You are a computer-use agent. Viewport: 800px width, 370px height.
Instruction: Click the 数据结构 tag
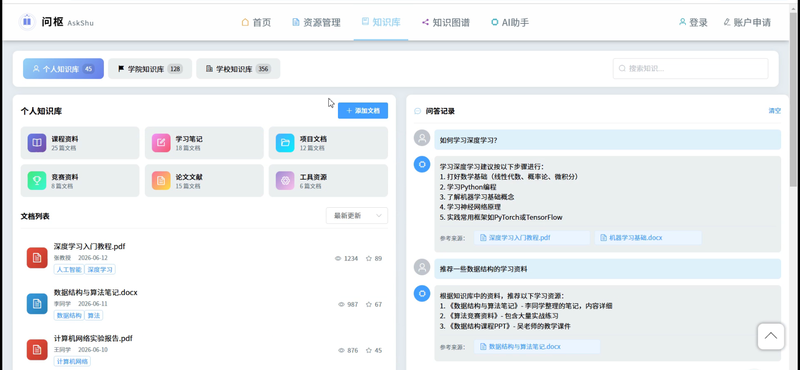pyautogui.click(x=68, y=315)
